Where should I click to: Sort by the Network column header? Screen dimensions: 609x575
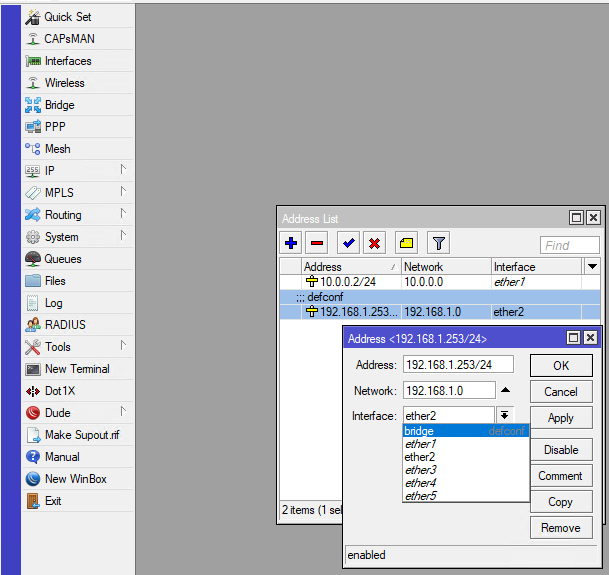446,267
